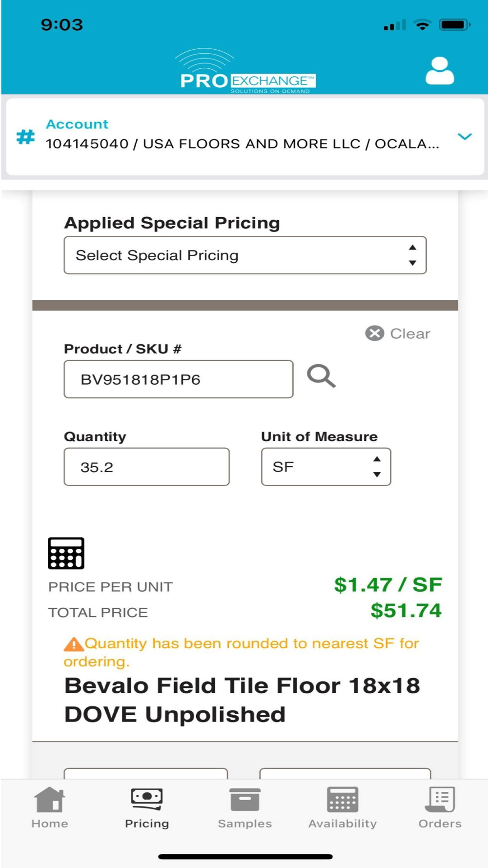Tap the Bevalo Field Tile product title
Viewport: 488px width, 868px height.
pyautogui.click(x=242, y=700)
